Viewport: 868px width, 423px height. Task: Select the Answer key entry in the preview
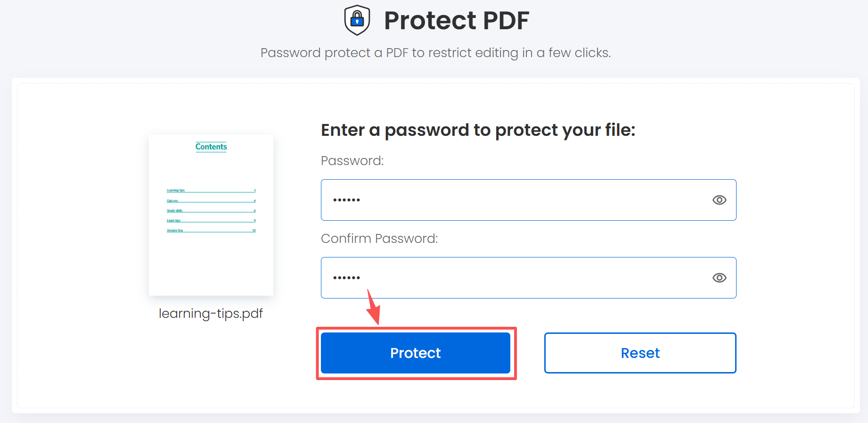pos(174,230)
